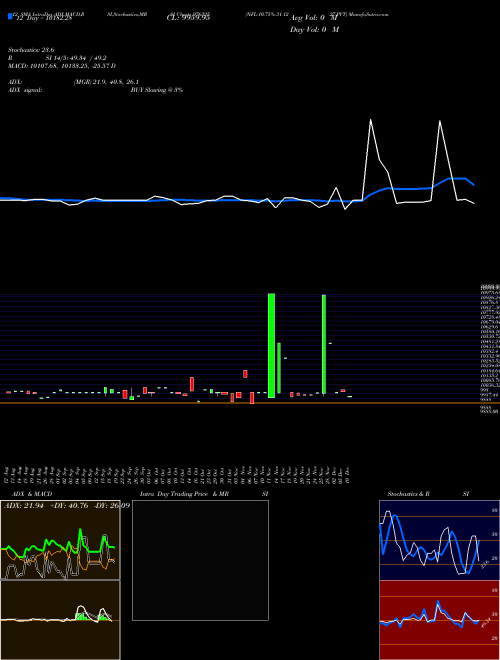This screenshot has width=500, height=660.
Task: Click the '12 Day = 10182.28' label
Action: pyautogui.click(x=44, y=18)
